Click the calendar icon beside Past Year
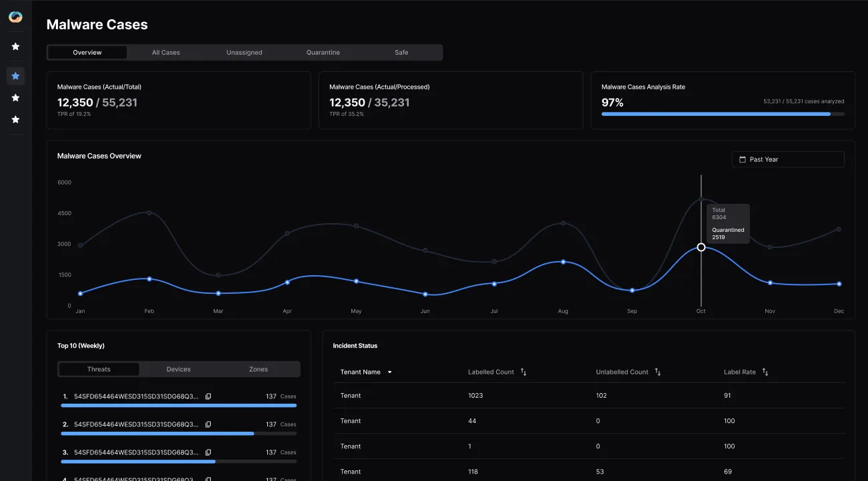The width and height of the screenshot is (868, 481). 743,159
